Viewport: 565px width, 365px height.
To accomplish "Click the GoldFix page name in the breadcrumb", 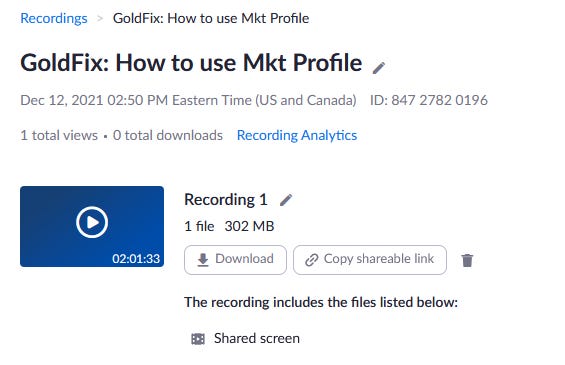I will pos(211,18).
